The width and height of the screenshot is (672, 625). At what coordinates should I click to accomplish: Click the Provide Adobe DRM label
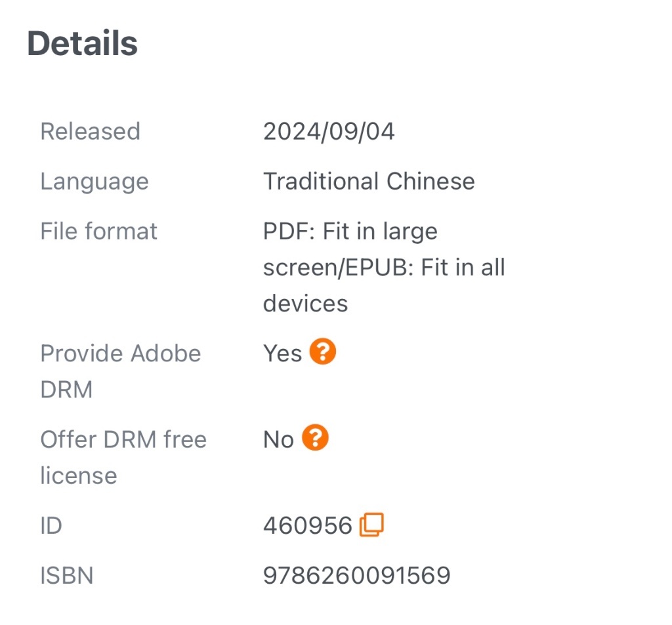point(121,371)
